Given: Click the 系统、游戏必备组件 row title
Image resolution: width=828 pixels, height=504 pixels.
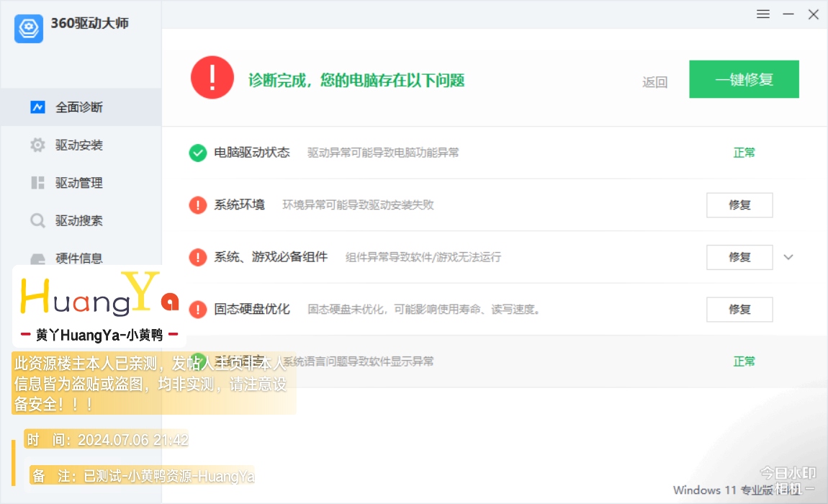Looking at the screenshot, I should 271,257.
